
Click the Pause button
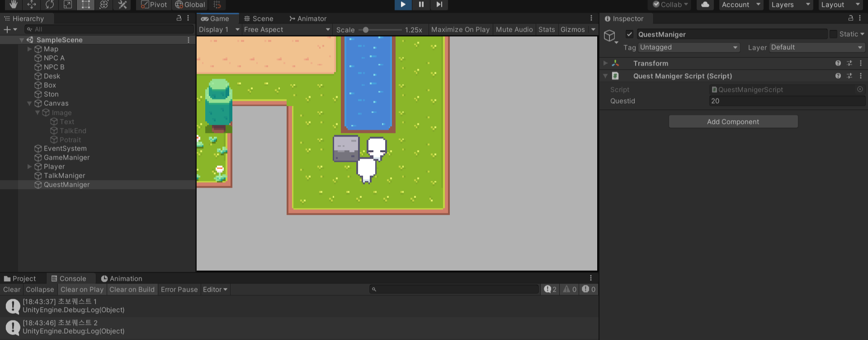pyautogui.click(x=421, y=5)
